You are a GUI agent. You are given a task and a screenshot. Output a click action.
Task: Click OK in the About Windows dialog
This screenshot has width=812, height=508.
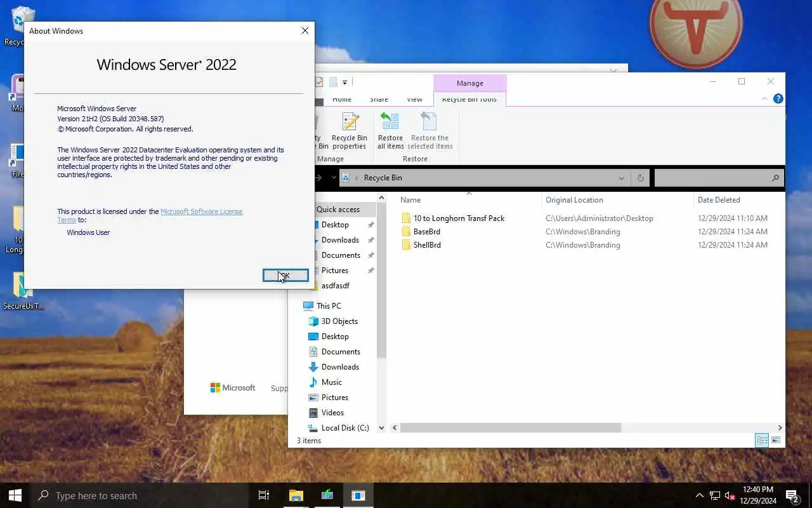pyautogui.click(x=285, y=275)
